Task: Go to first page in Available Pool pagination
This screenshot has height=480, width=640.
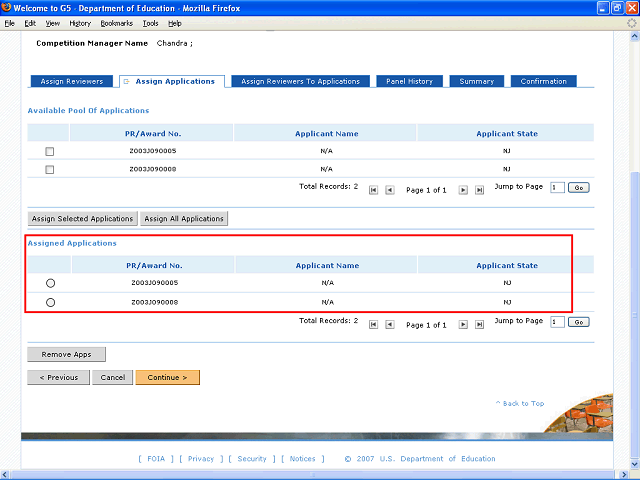Action: [x=374, y=189]
